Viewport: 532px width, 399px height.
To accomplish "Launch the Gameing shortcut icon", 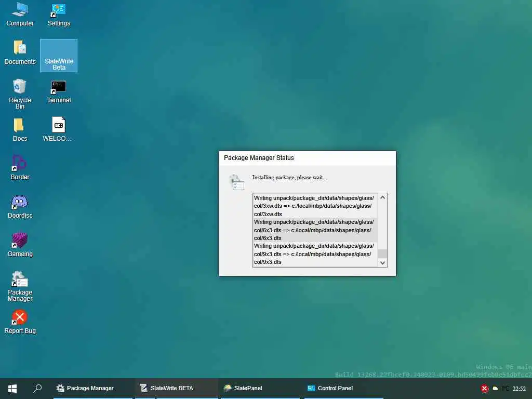I will point(20,245).
